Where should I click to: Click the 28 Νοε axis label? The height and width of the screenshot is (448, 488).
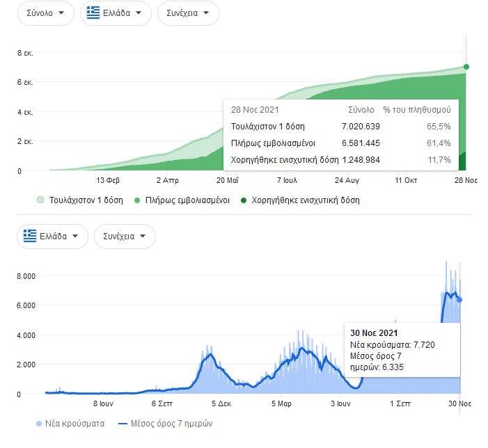[x=466, y=179]
